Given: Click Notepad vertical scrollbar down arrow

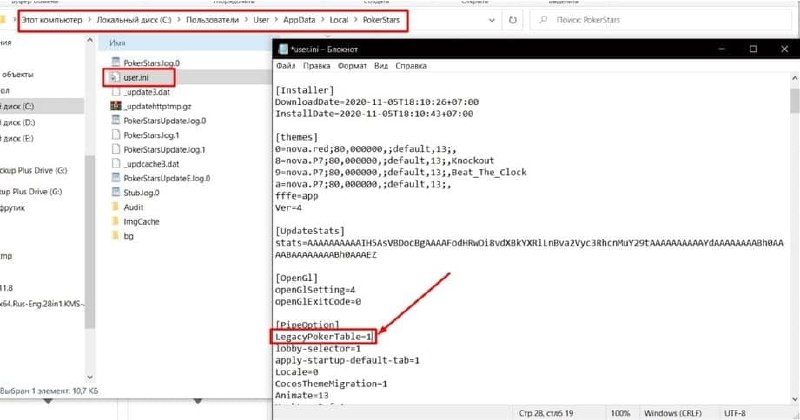Looking at the screenshot, I should coord(794,399).
